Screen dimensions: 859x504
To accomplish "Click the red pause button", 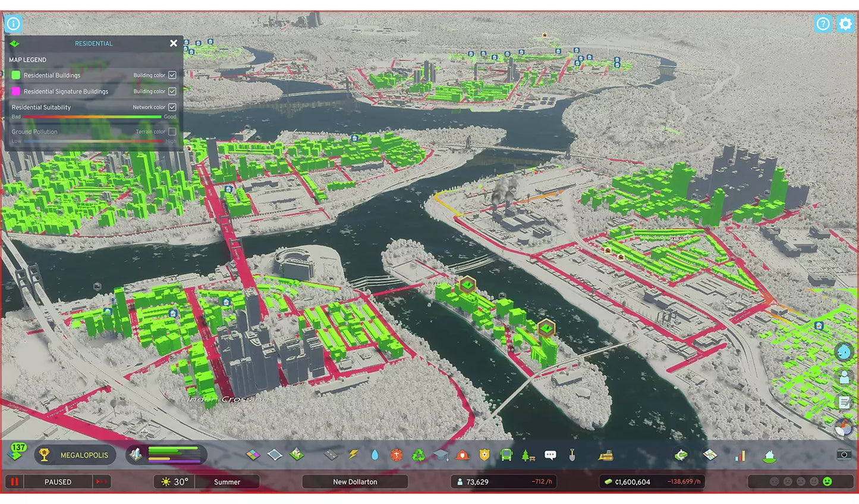I will pos(14,481).
